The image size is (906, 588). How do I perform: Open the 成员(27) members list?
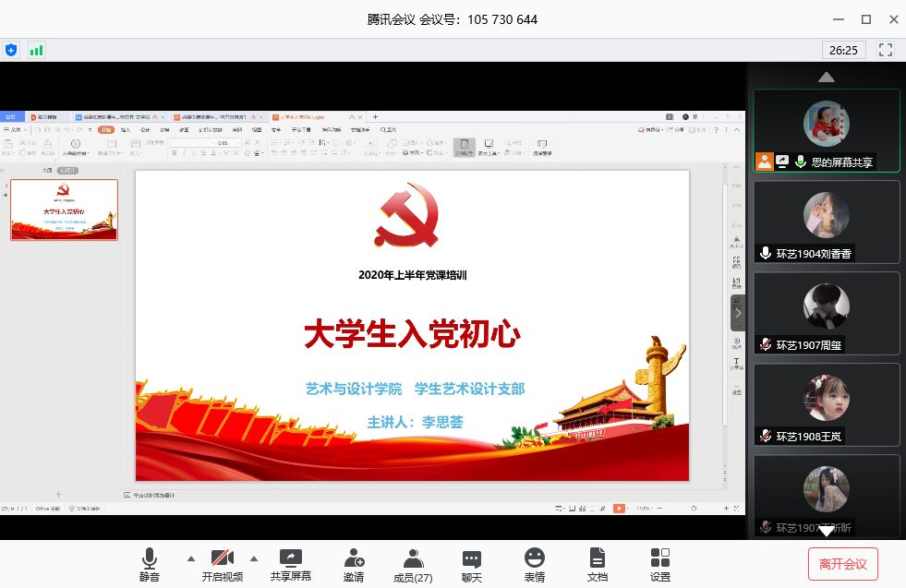413,564
